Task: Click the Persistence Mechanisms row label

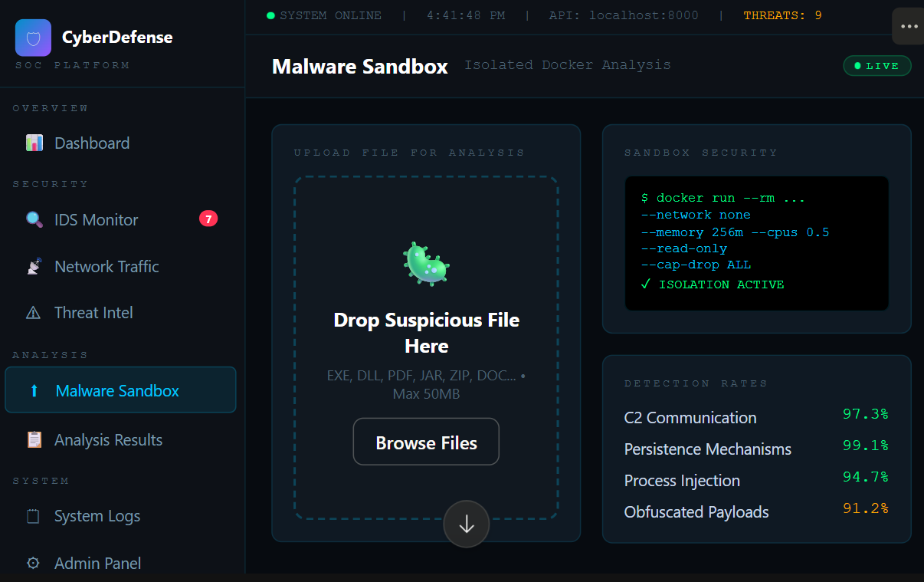Action: pos(708,449)
